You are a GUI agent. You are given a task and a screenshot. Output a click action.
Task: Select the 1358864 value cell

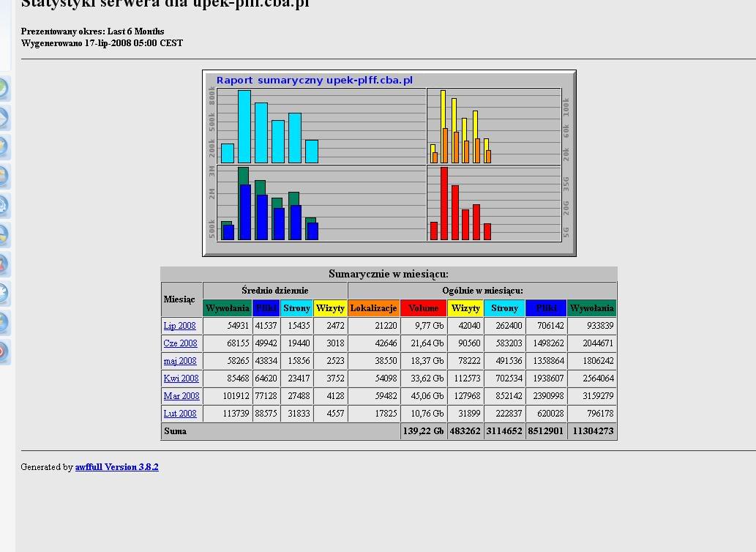[546, 361]
